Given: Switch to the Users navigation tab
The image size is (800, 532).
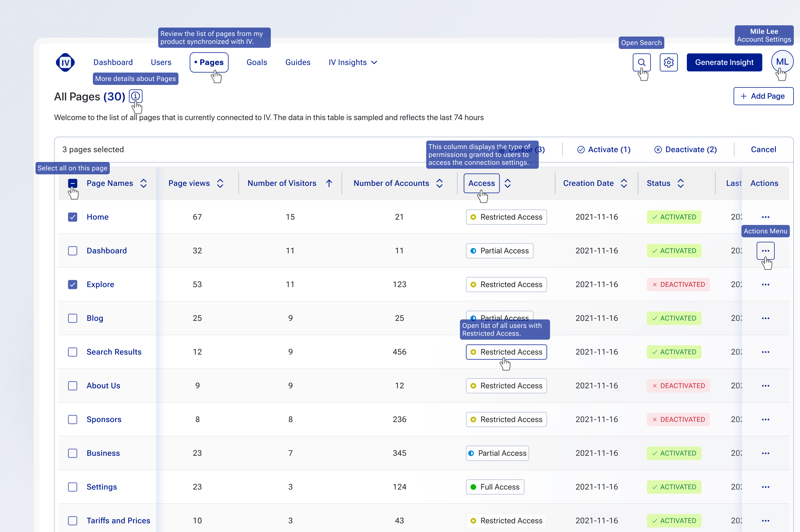Looking at the screenshot, I should 161,62.
